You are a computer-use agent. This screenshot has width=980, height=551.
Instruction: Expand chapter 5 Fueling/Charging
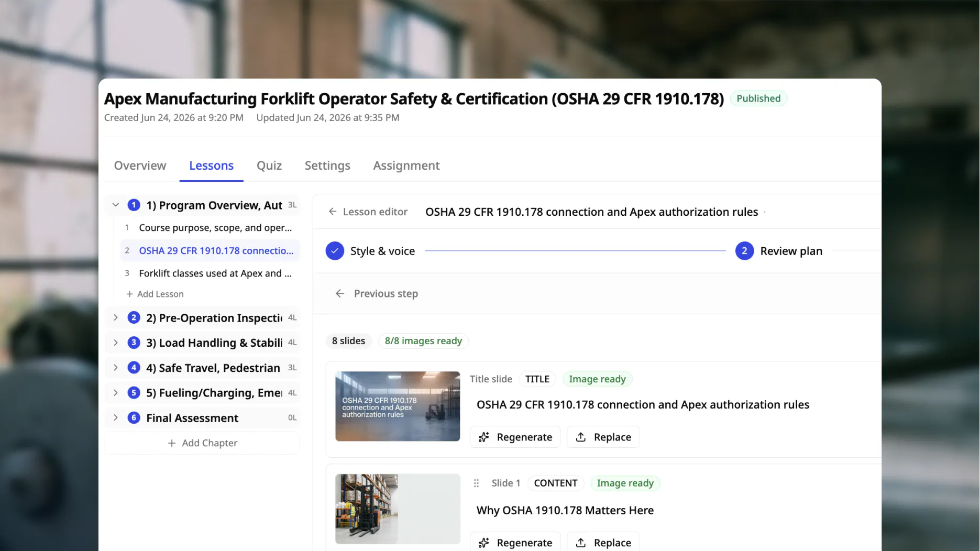(x=116, y=393)
